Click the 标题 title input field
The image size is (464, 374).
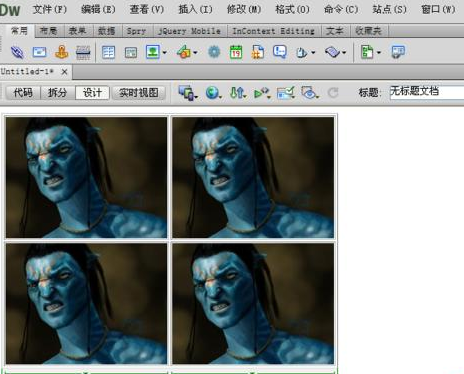[427, 91]
